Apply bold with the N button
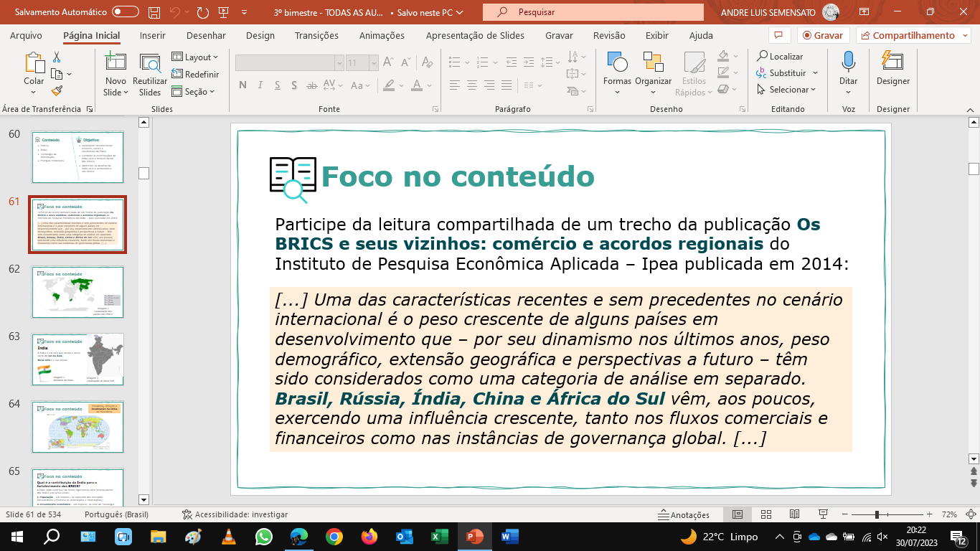This screenshot has height=551, width=980. 242,85
